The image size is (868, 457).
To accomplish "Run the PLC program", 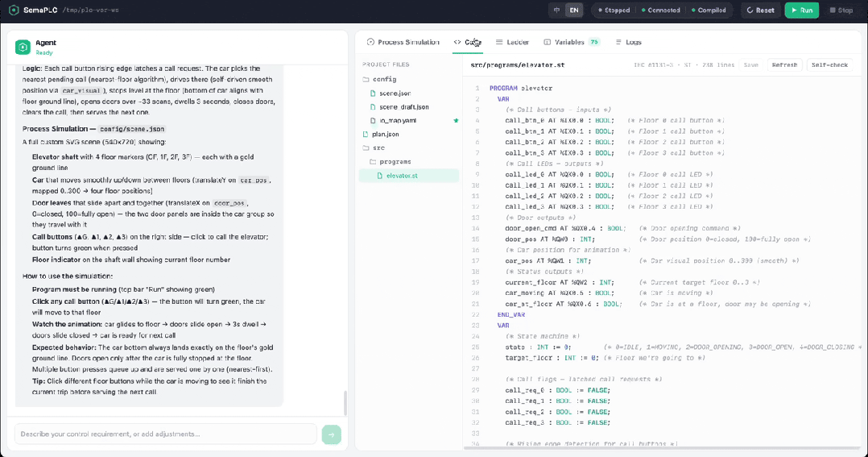I will point(802,10).
